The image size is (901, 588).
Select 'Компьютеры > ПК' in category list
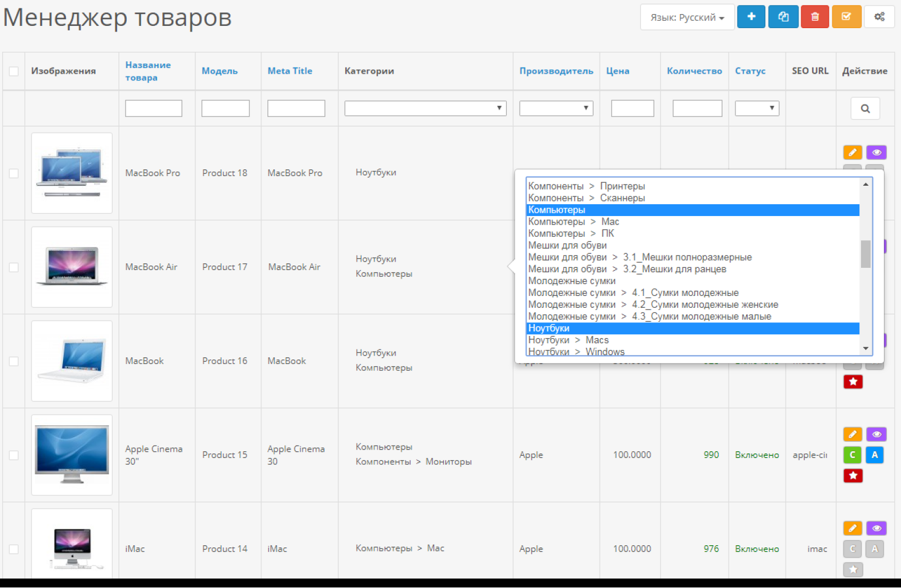click(693, 234)
